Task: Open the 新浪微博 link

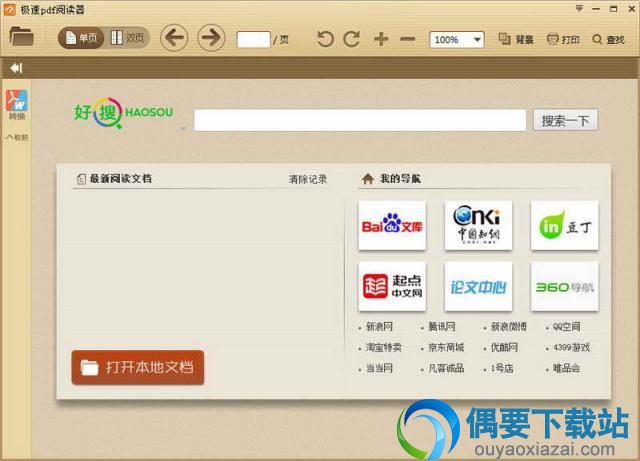Action: [x=509, y=326]
